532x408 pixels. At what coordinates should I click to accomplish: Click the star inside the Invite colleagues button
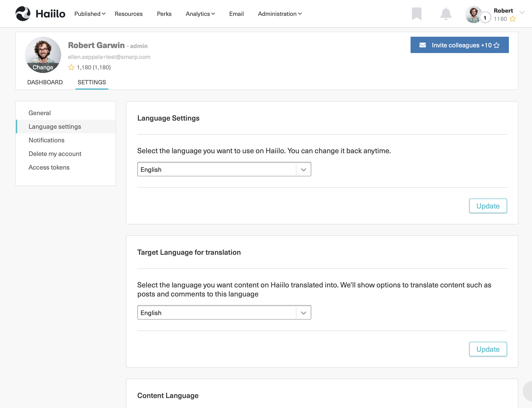497,45
